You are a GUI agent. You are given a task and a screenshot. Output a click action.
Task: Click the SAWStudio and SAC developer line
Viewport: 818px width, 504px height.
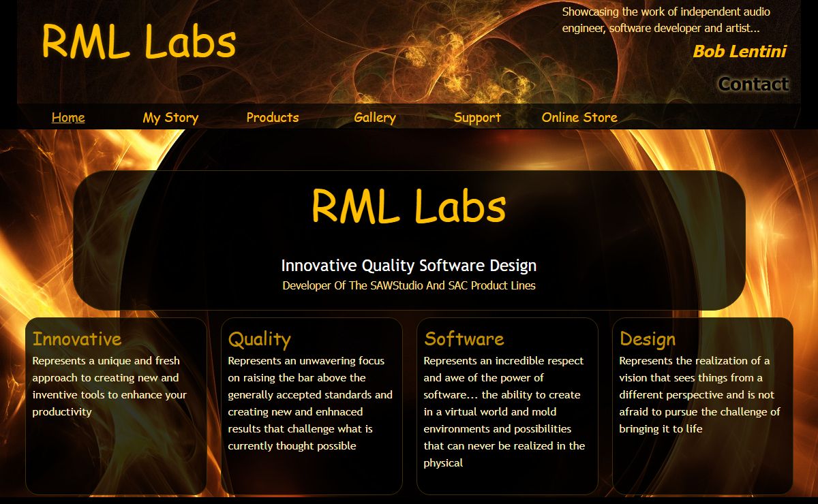[x=409, y=285]
